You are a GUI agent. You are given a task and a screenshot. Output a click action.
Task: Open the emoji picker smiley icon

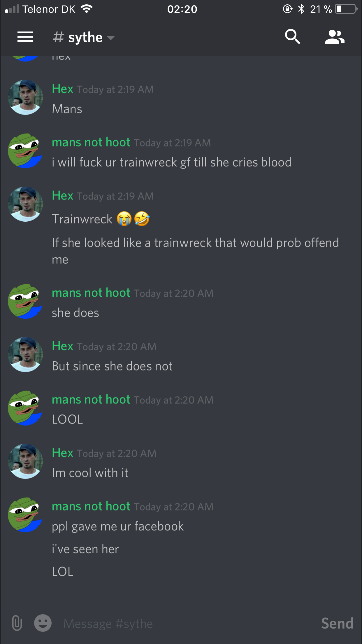(43, 623)
